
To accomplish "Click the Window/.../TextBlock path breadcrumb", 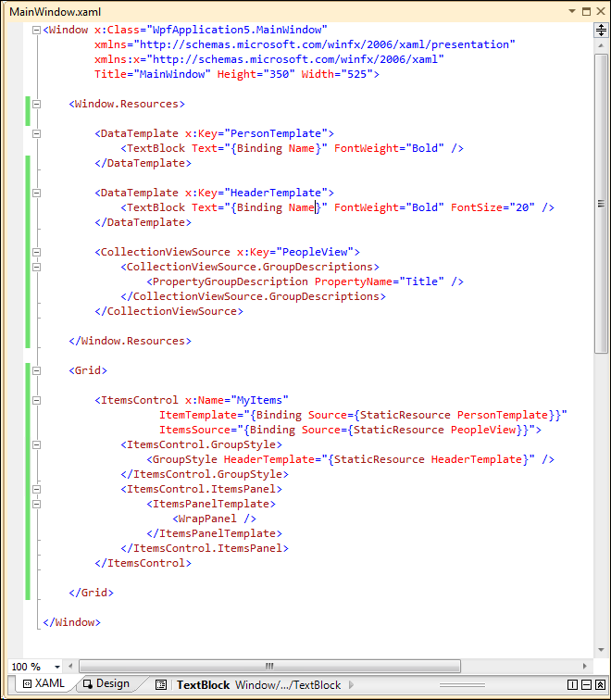I will pos(288,685).
